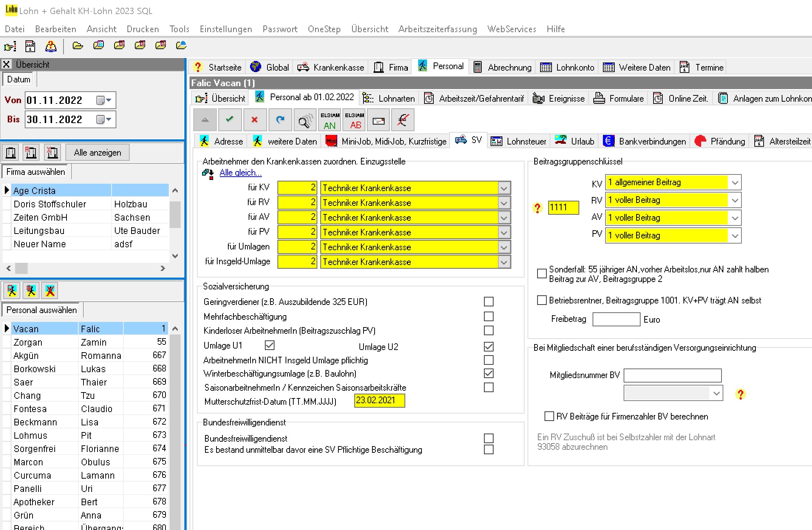Click the crossed-out euro icon
This screenshot has height=530, width=812.
click(403, 120)
